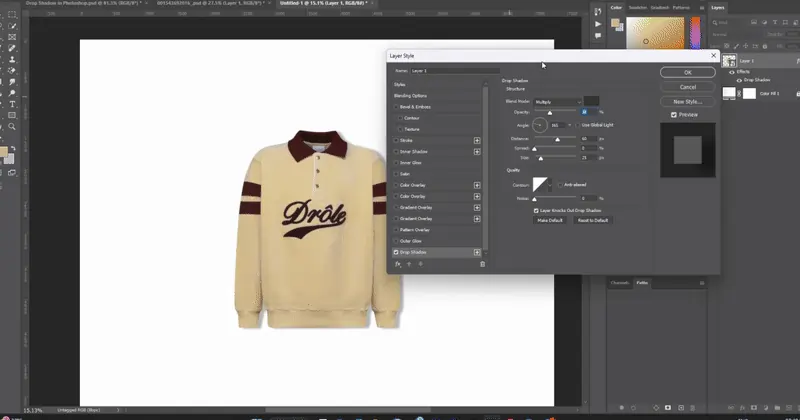Open the fx menu in Layer Style dialog

[398, 264]
